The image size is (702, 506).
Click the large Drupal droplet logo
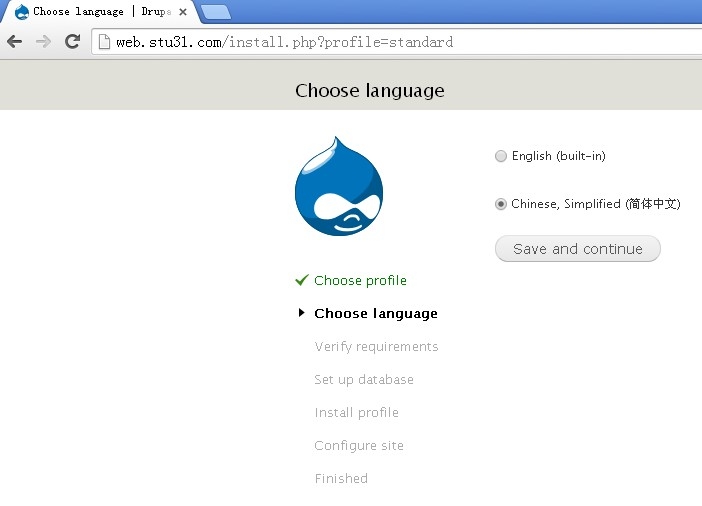pyautogui.click(x=339, y=187)
